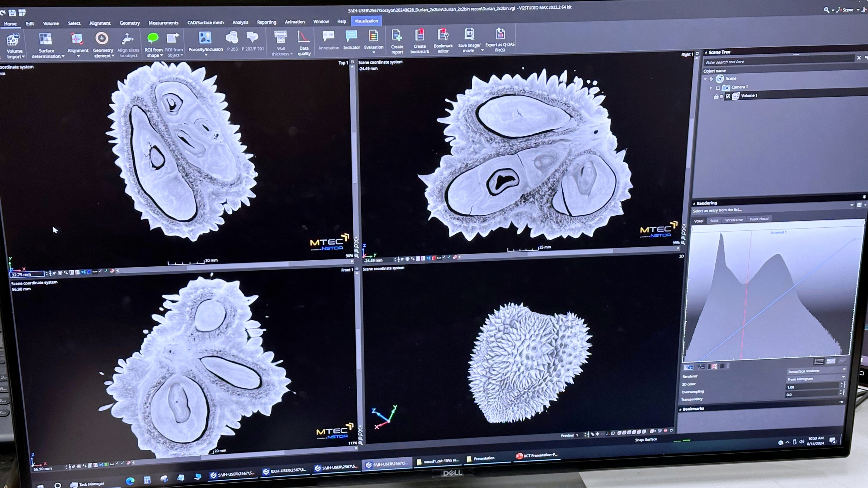Add an Annotation
Screen dimensions: 868x488
329,40
